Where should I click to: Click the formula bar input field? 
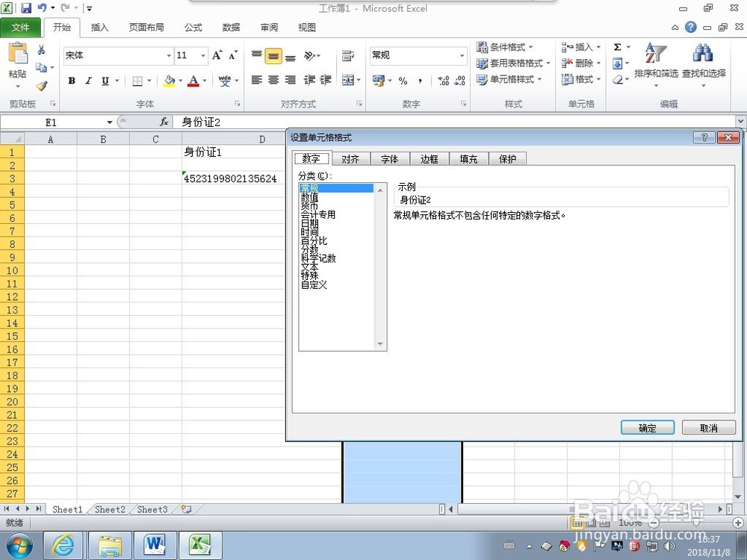pos(455,122)
